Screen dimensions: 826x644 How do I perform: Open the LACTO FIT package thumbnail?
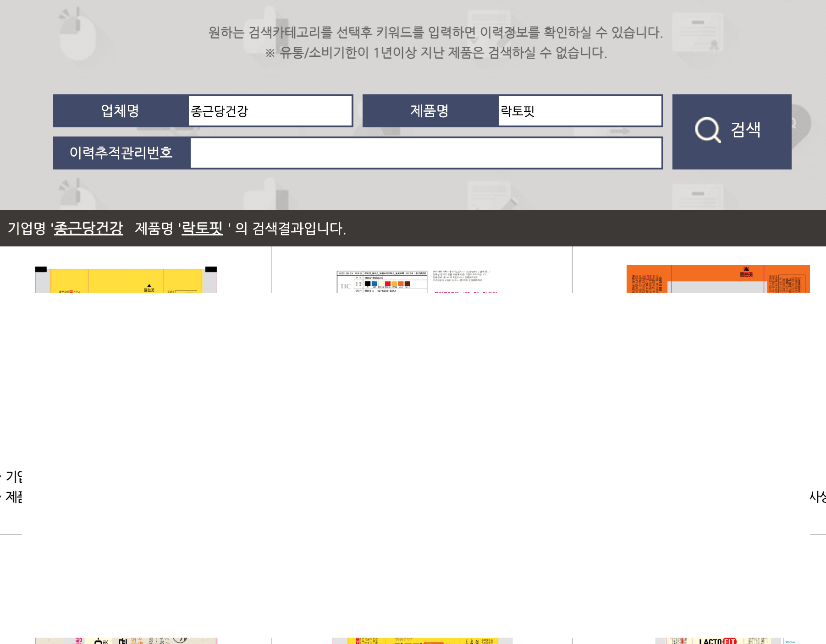[x=725, y=641]
